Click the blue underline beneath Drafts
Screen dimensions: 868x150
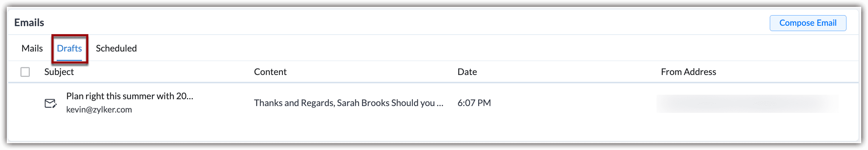(x=70, y=60)
